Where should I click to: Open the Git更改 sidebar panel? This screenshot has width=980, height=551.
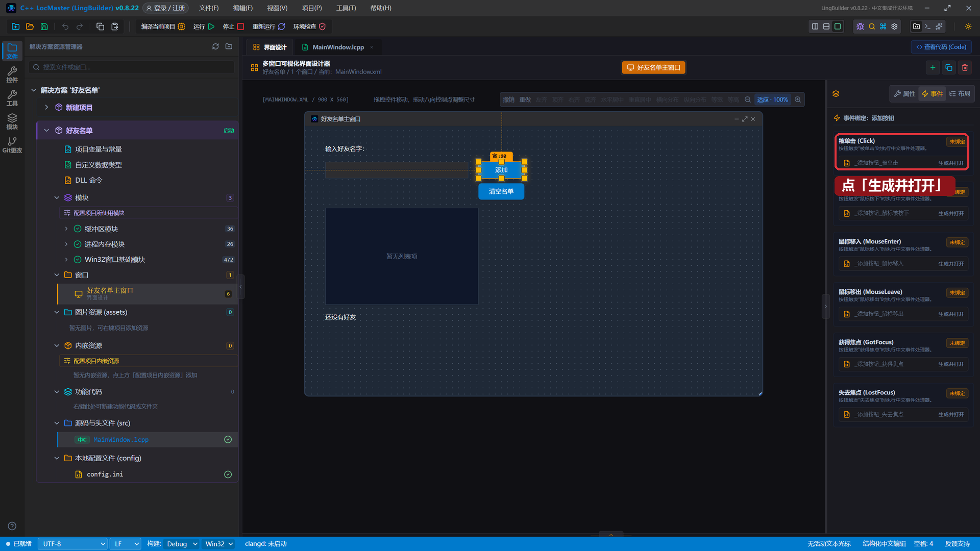point(12,145)
